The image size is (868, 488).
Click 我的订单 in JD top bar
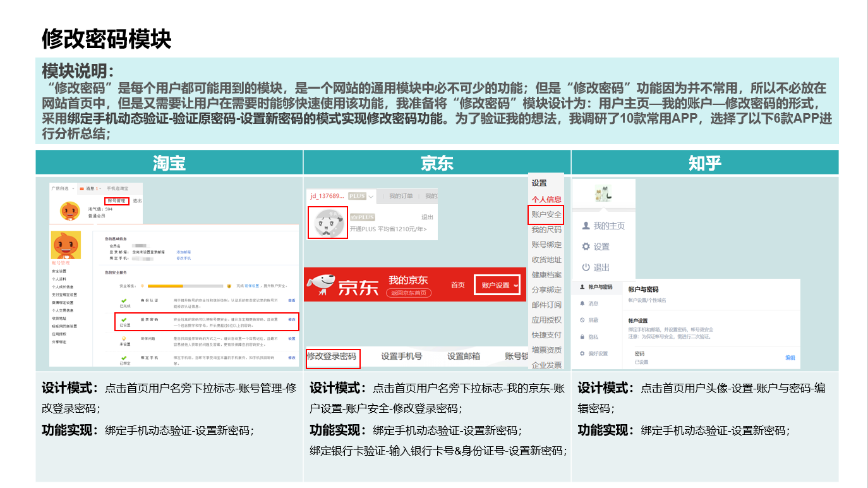tap(401, 197)
